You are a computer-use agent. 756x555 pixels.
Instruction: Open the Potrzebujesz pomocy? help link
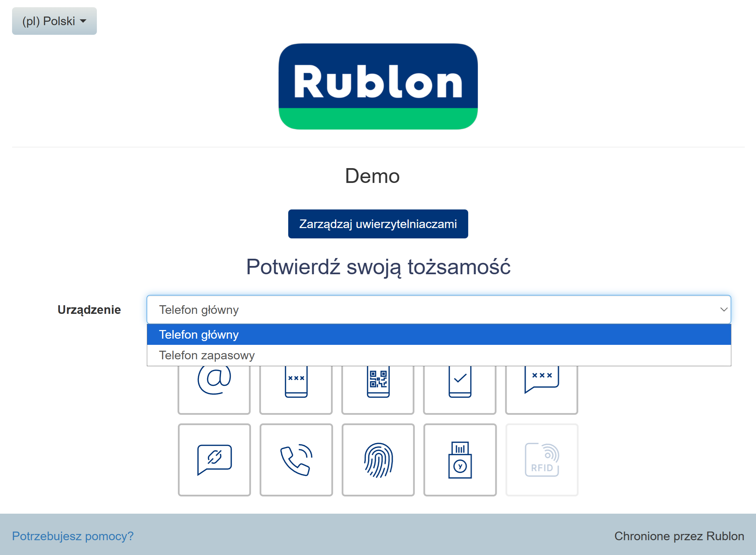click(73, 536)
